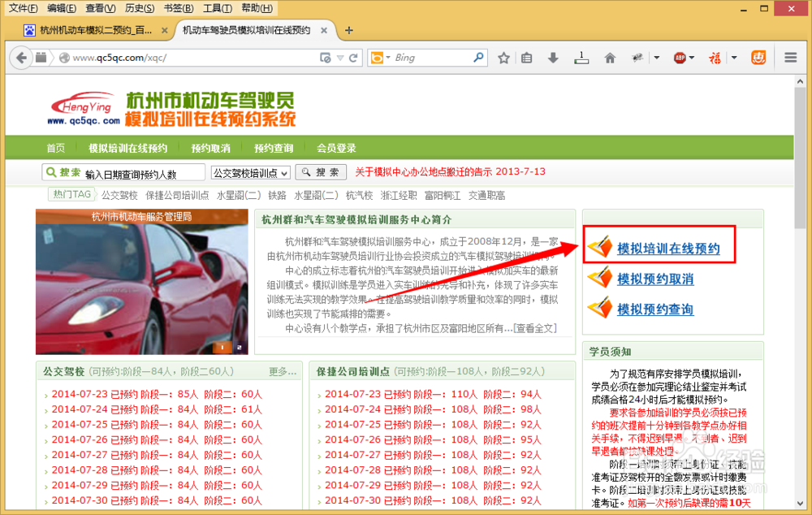This screenshot has width=812, height=515.
Task: Open the address bar history dropdown arrow
Action: coord(340,58)
